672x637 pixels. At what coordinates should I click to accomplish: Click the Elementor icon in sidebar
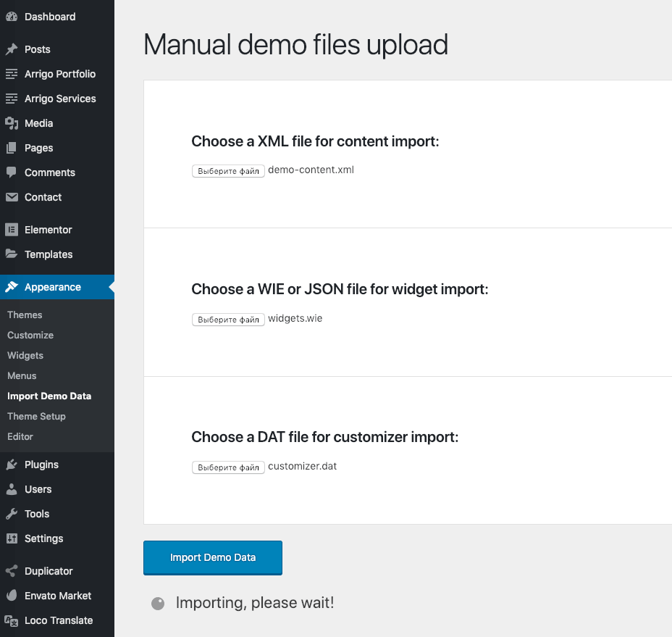point(12,230)
